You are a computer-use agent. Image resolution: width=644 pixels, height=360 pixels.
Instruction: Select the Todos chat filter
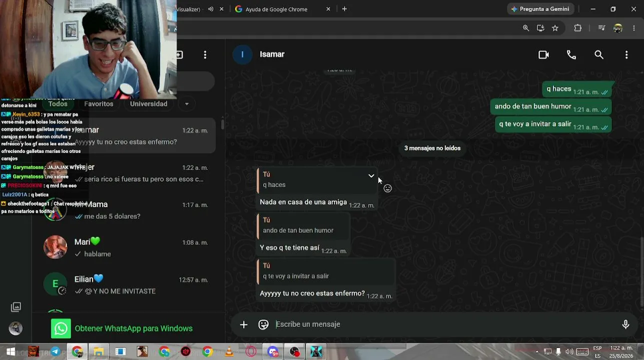[x=58, y=104]
